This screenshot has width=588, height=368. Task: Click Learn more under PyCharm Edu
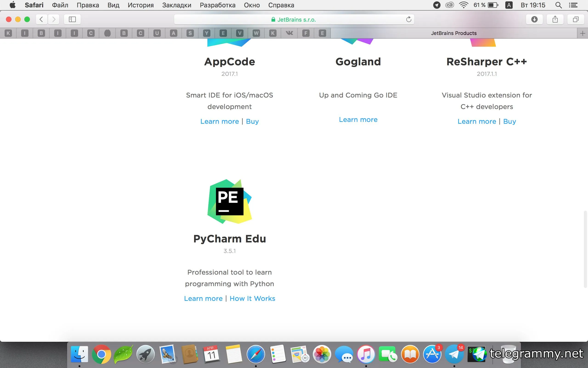203,298
